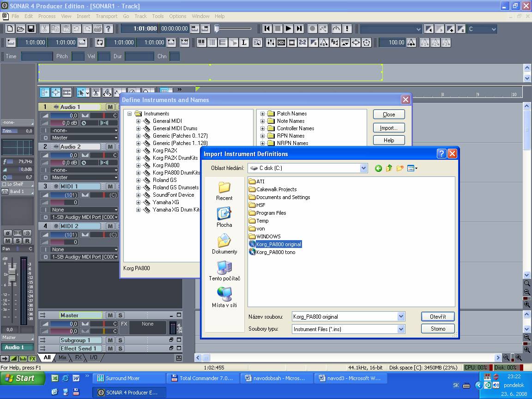Mute the Audio 1 track
This screenshot has height=399, width=532.
[110, 107]
